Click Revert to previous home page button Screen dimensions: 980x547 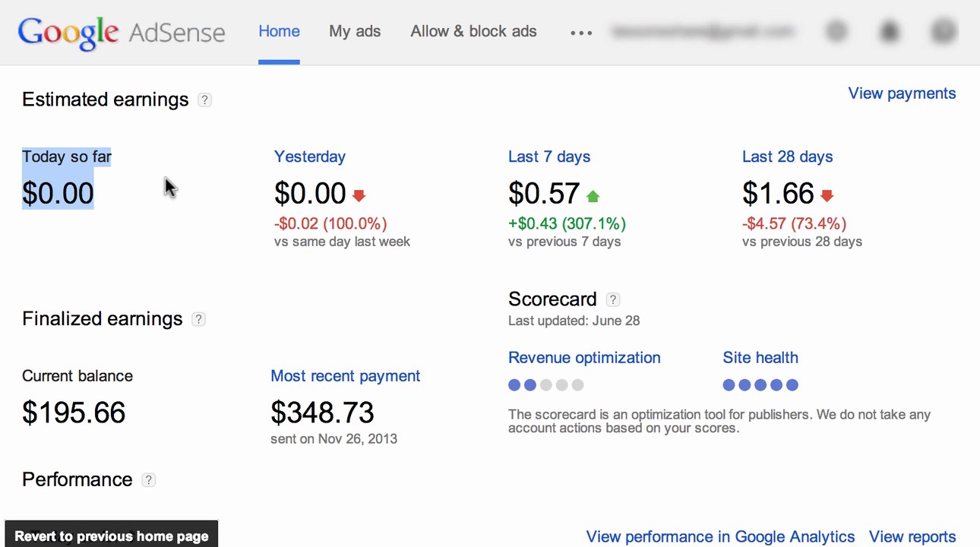pos(112,534)
